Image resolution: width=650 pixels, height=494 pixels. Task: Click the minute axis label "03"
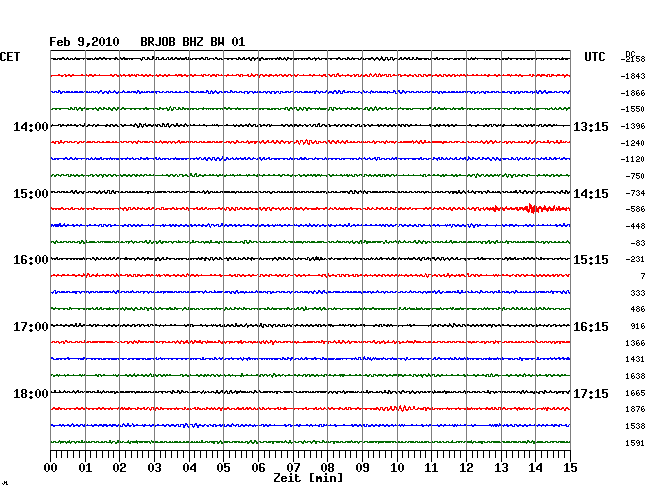click(x=154, y=468)
